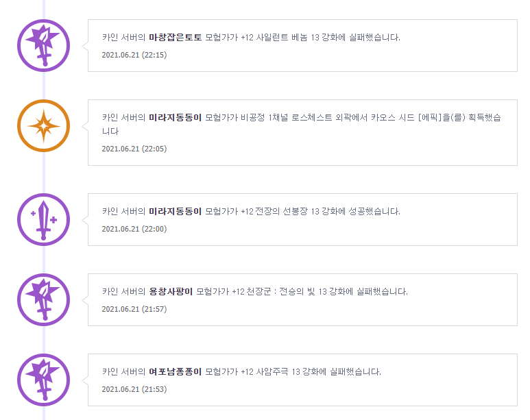Click the orange star epic-drop icon
This screenshot has width=530, height=420.
coord(44,125)
